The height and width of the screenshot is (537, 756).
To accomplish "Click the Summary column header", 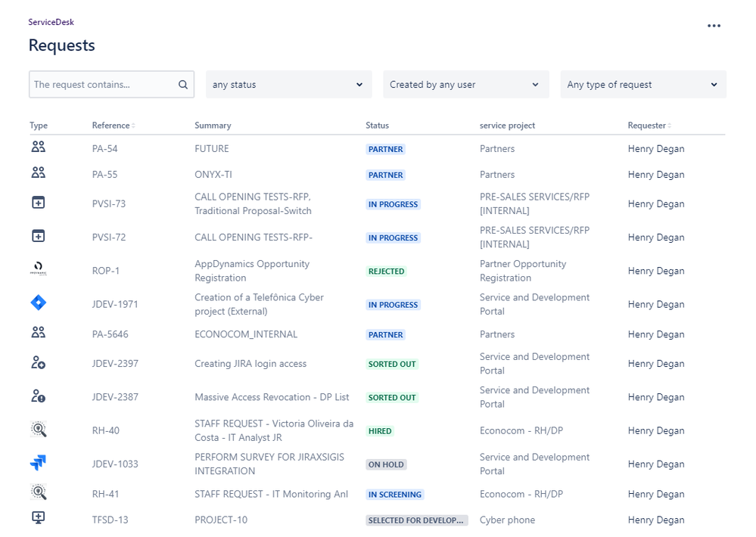I will tap(213, 126).
